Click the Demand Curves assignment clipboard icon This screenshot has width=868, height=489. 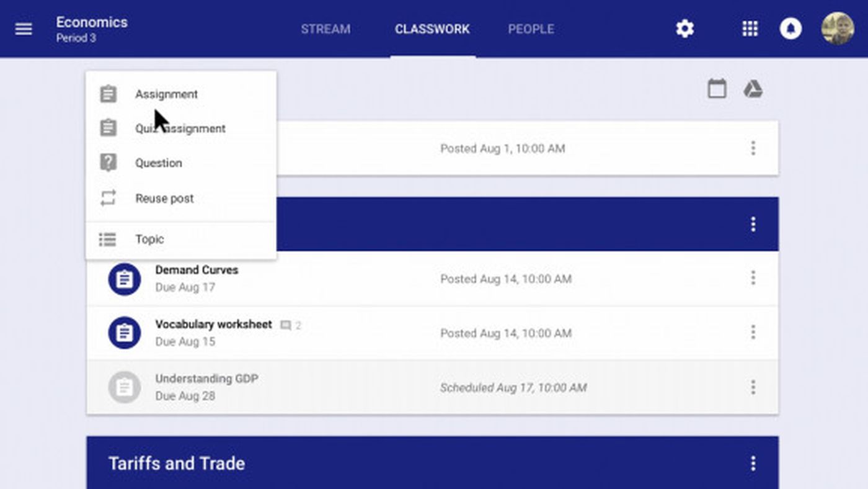(124, 279)
